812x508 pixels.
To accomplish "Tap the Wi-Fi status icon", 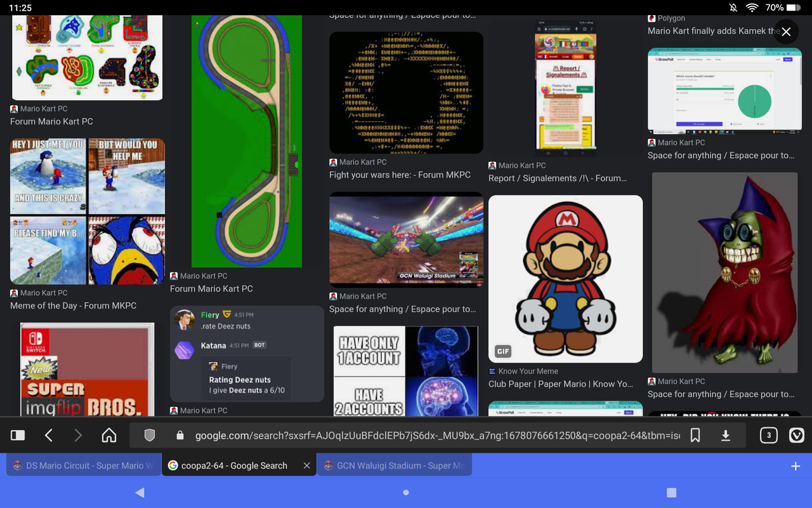I will click(752, 8).
